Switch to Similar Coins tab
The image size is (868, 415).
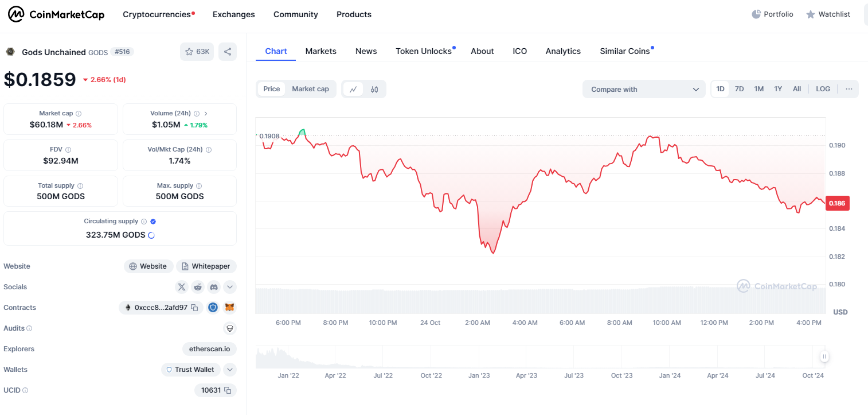pos(626,51)
